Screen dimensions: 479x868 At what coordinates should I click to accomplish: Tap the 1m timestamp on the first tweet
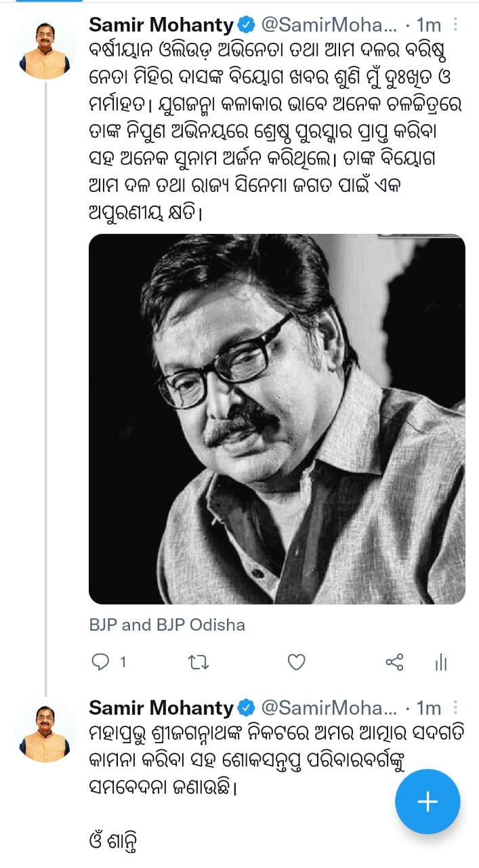pos(428,26)
